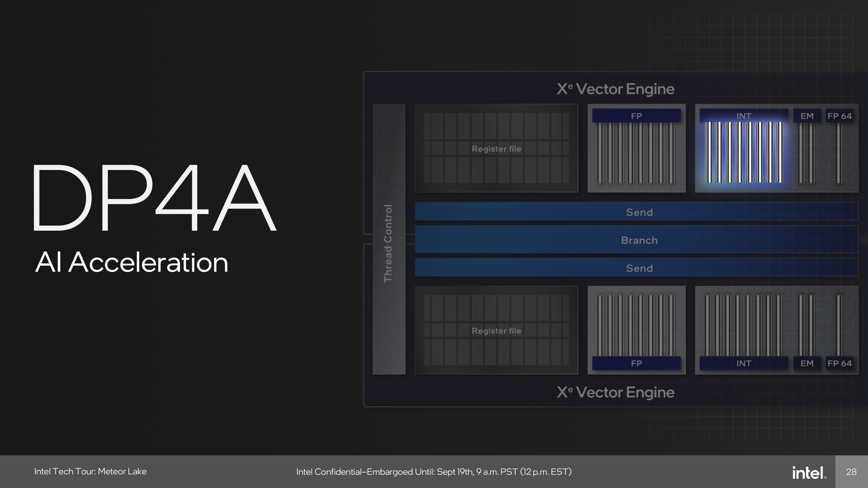Select the top Register file block
868x488 pixels.
click(496, 148)
